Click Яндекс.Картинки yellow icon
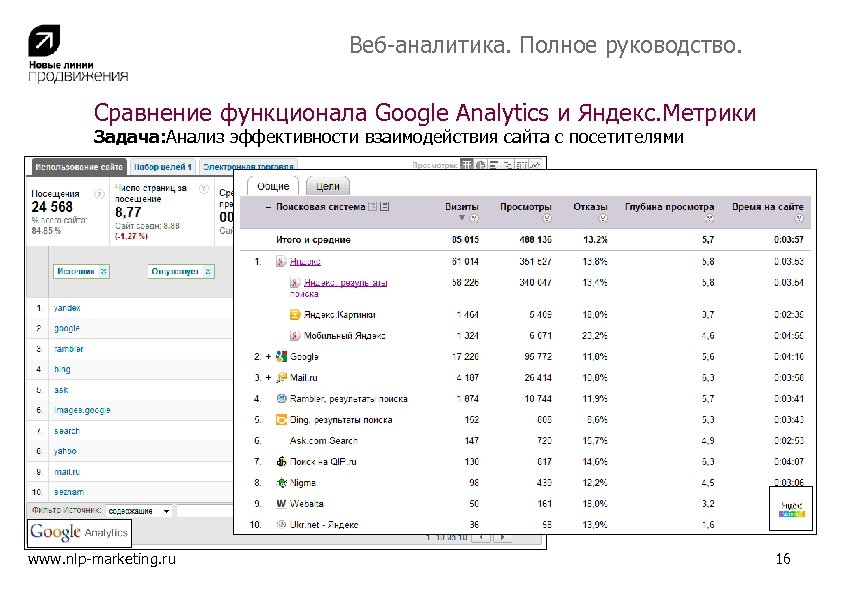The height and width of the screenshot is (595, 842). tap(295, 315)
